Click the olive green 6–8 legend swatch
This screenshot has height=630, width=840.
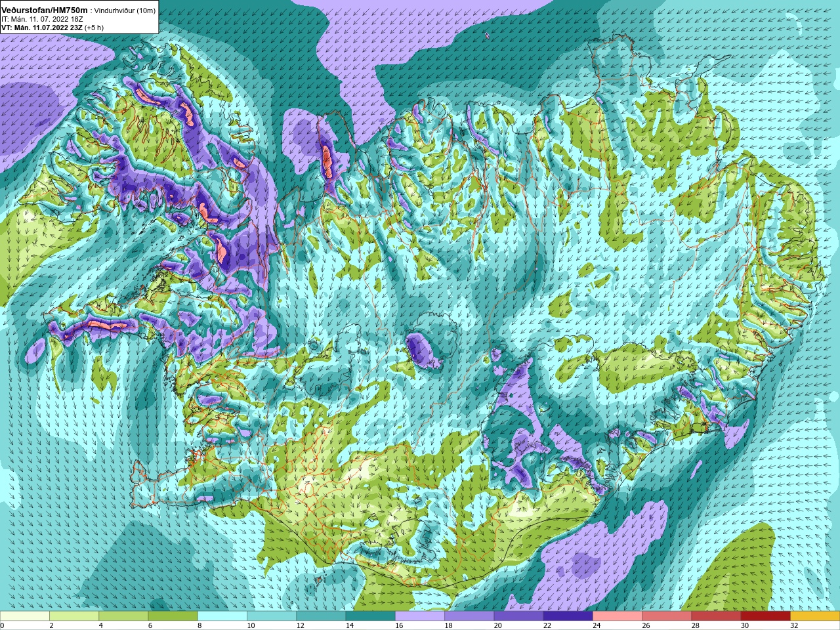click(x=173, y=616)
